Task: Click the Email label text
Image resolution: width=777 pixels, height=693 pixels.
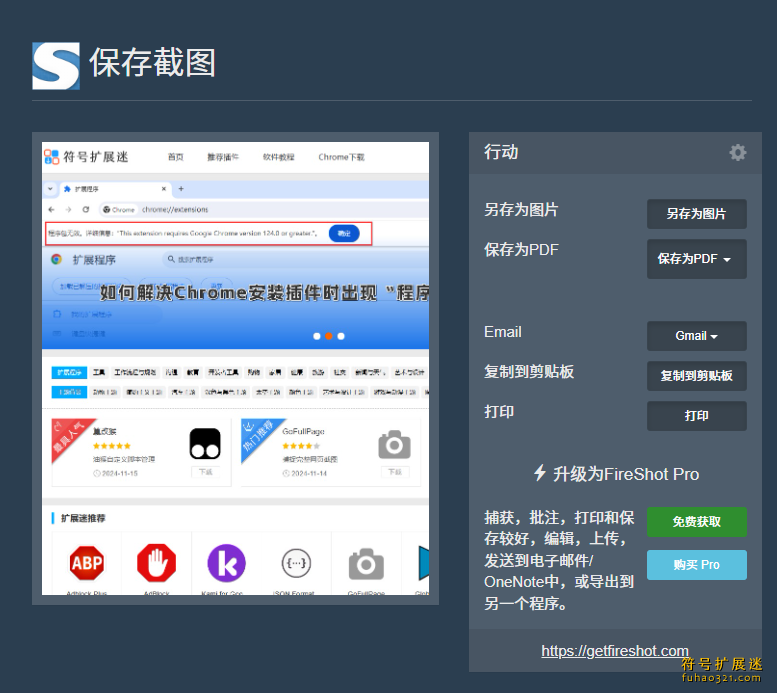Action: coord(502,332)
